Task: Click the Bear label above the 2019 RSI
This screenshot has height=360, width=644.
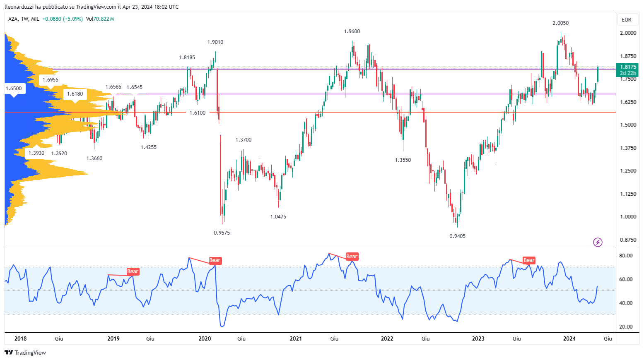Action: [x=133, y=271]
